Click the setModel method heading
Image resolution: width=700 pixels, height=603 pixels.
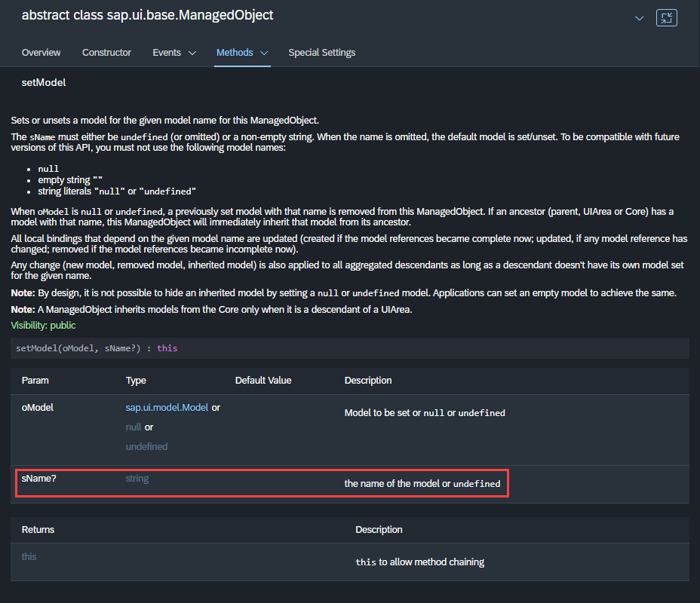(44, 82)
